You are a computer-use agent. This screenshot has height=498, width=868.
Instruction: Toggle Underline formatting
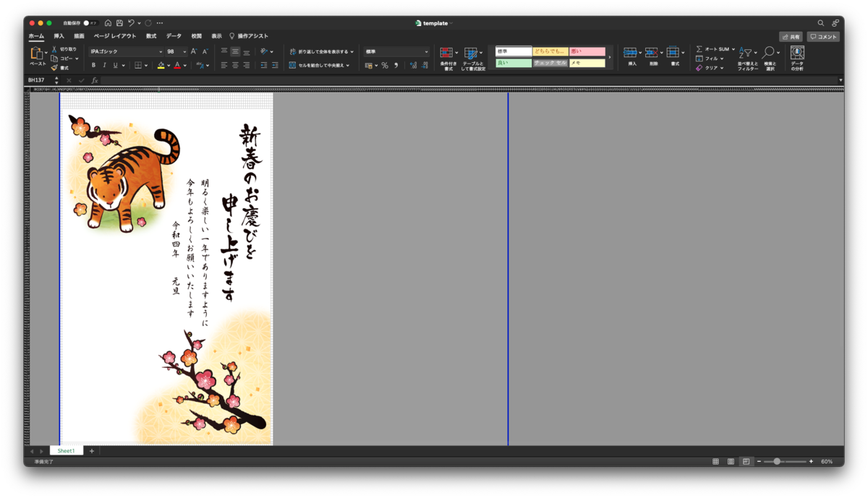coord(115,65)
